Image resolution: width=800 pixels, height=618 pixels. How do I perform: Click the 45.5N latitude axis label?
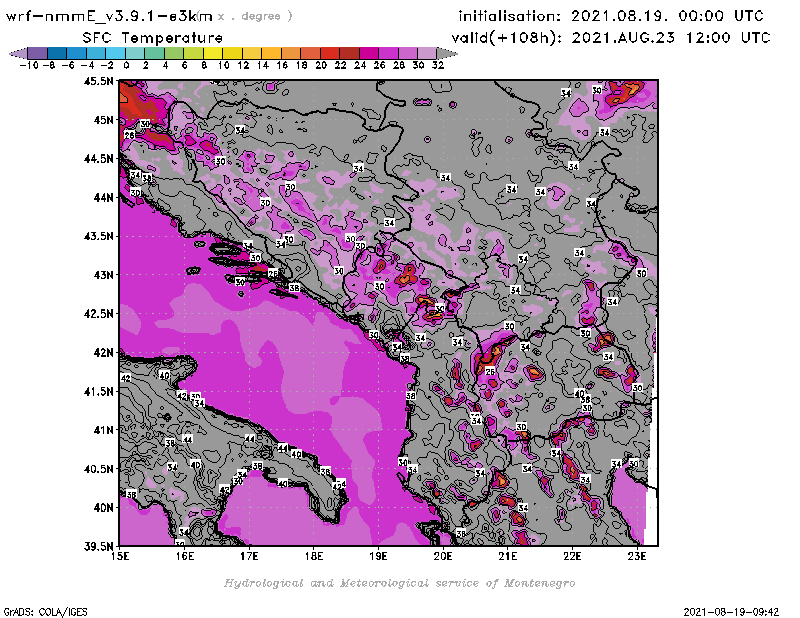pos(98,81)
